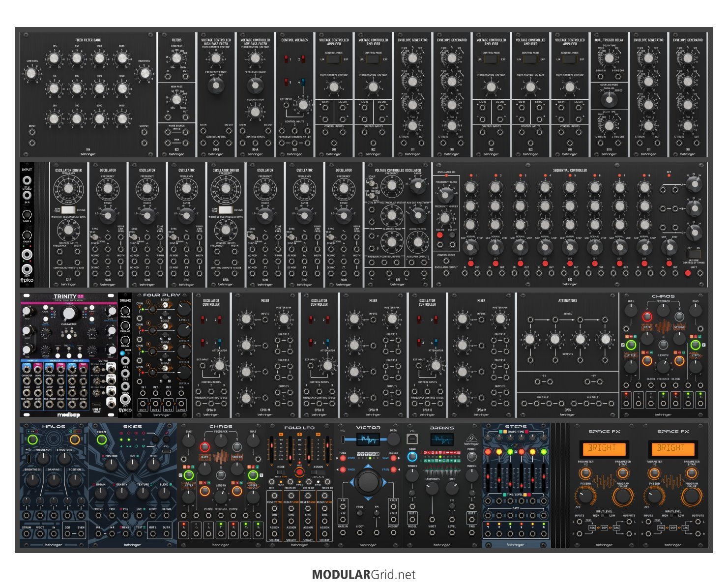This screenshot has width=728, height=585.
Task: Click the Sequential Controller title label
Action: point(570,171)
